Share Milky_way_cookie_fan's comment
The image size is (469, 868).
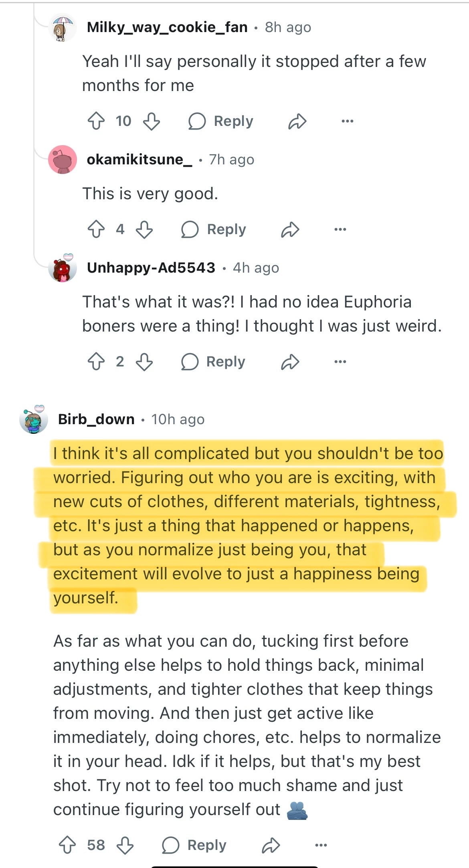[297, 121]
